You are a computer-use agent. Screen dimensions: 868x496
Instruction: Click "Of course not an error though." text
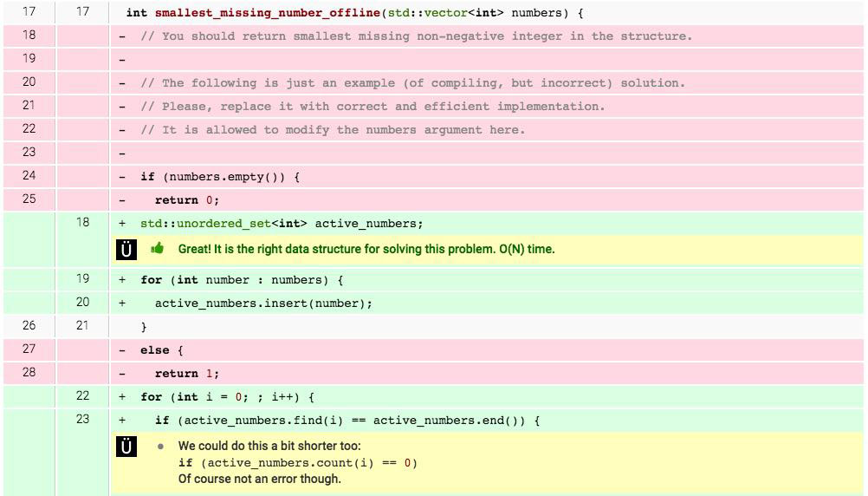(x=259, y=479)
